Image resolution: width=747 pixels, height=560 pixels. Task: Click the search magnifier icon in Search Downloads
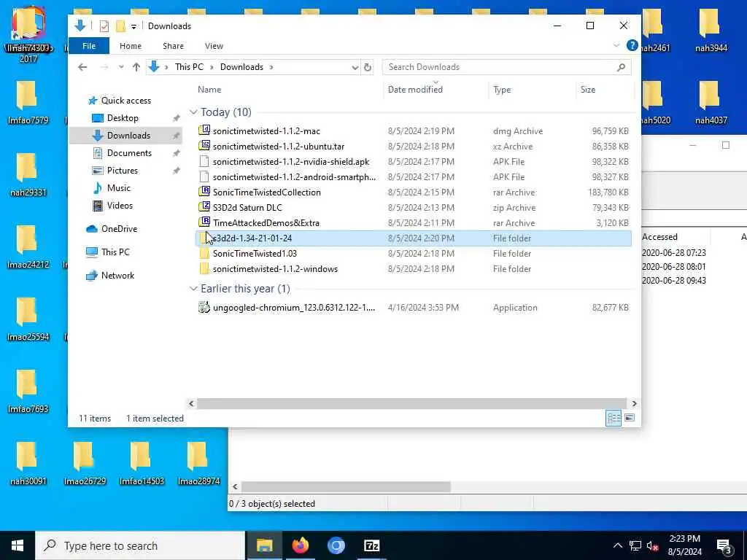click(x=621, y=67)
